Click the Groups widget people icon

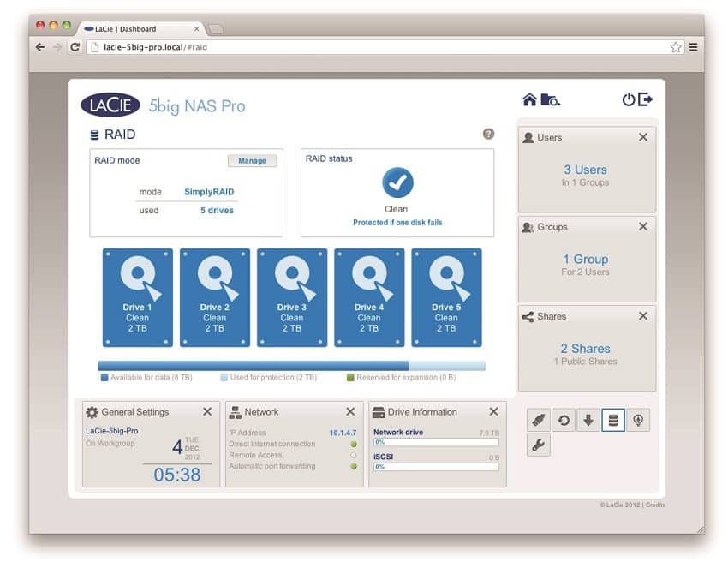point(528,227)
